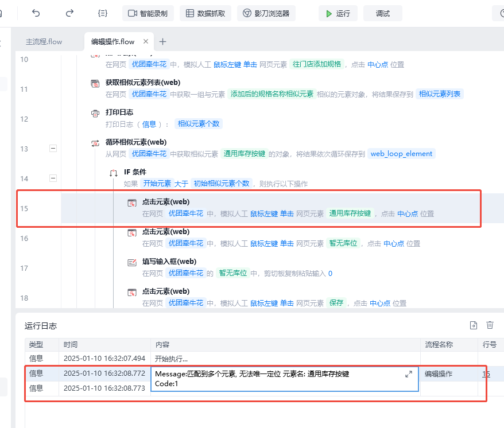Click the undo arrow in toolbar

tap(36, 13)
